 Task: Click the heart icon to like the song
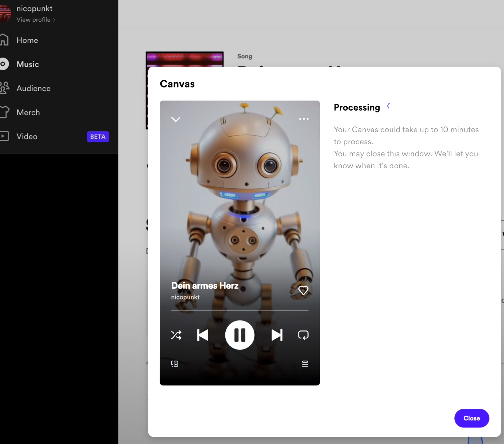point(303,290)
